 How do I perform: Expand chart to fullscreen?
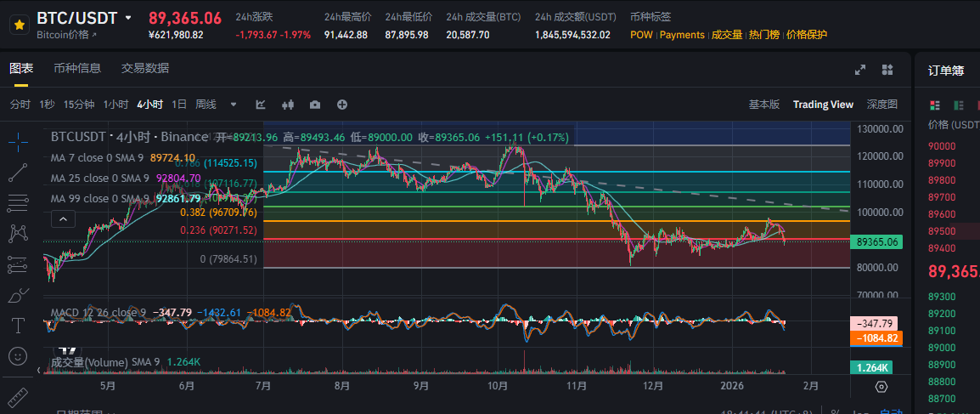(859, 70)
